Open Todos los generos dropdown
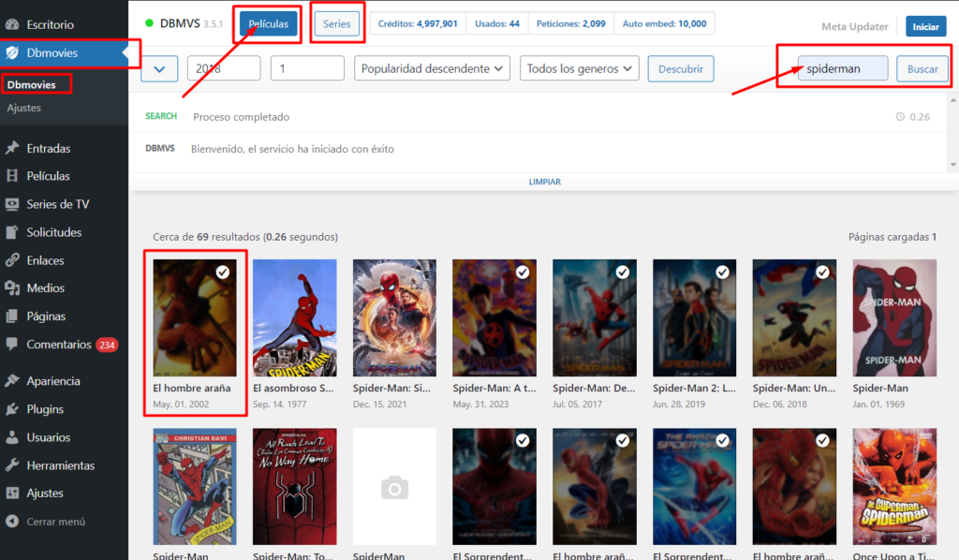The image size is (959, 560). pyautogui.click(x=579, y=68)
